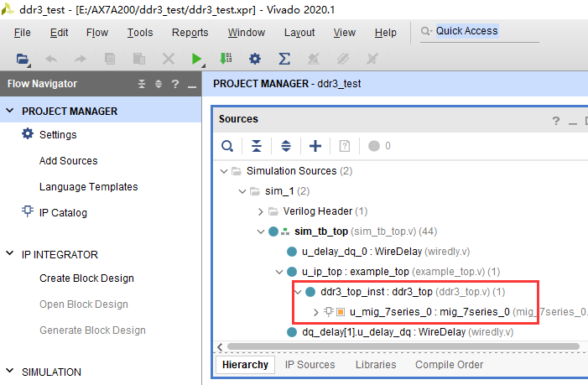
Task: Collapse the SIMULATION section chevron
Action: pos(10,371)
